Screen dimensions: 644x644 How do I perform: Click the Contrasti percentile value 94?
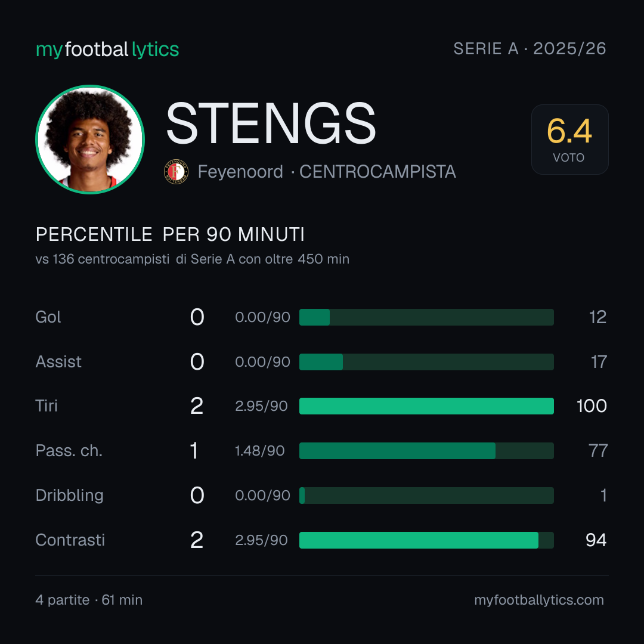(596, 540)
